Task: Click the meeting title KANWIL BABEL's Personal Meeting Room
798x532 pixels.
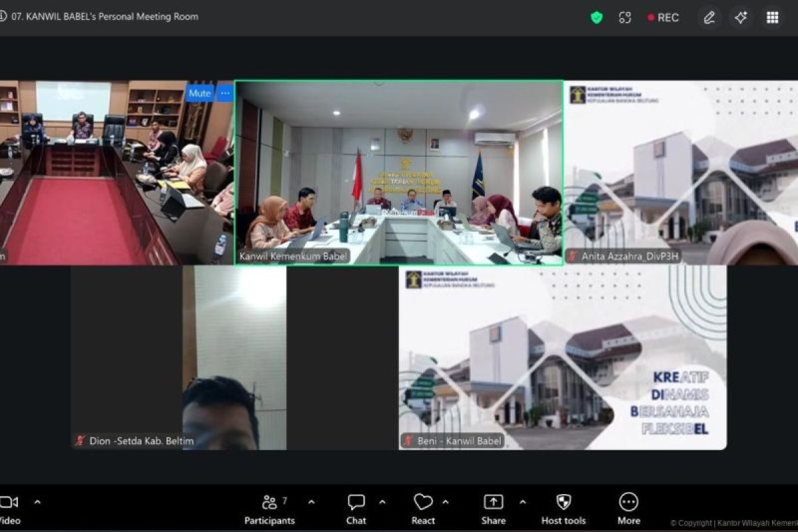Action: (x=104, y=17)
